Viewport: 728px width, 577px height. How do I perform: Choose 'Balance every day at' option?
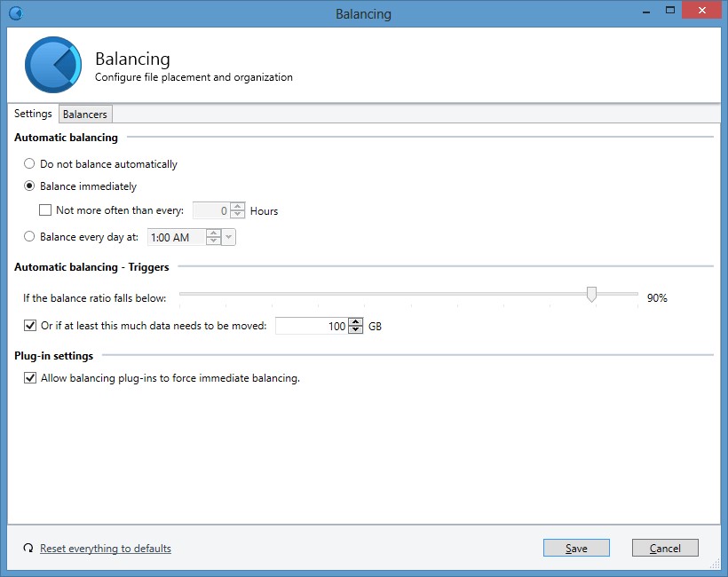[x=30, y=237]
